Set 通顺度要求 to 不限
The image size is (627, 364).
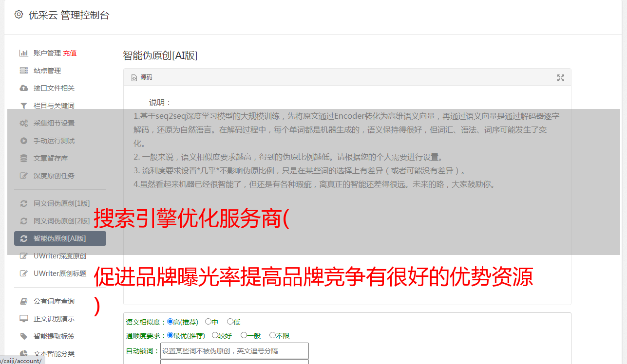[272, 335]
